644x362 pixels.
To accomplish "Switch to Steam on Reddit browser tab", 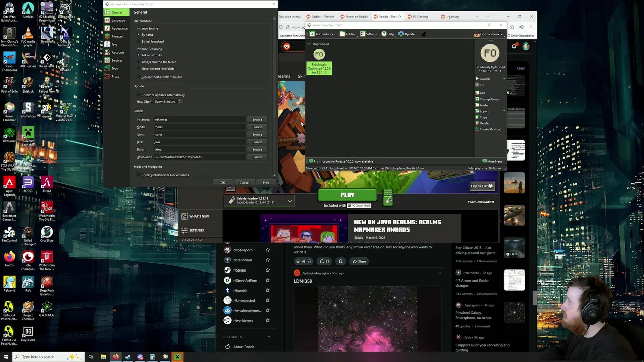I will [356, 16].
